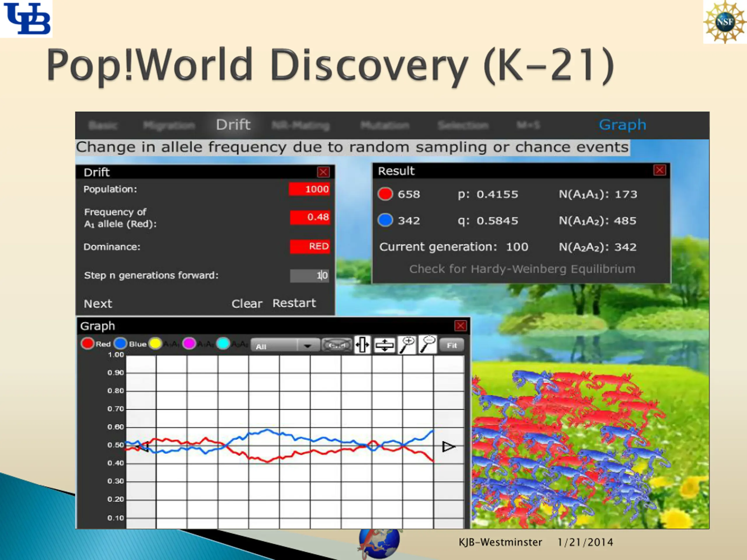Image resolution: width=747 pixels, height=560 pixels.
Task: Click the horizontal stretch icon in Graph toolbar
Action: click(x=363, y=345)
